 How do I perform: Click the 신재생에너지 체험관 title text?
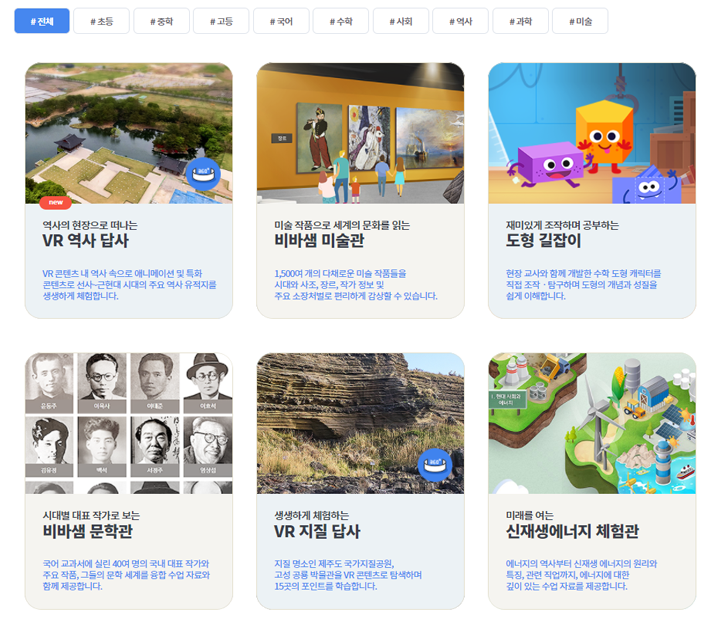click(x=572, y=531)
